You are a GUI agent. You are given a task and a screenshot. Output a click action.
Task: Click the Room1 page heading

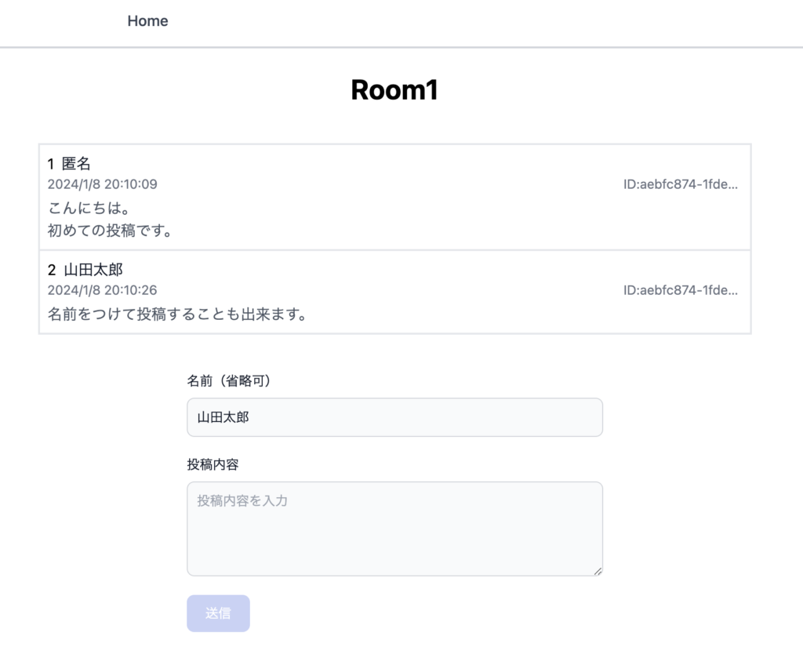click(x=394, y=90)
